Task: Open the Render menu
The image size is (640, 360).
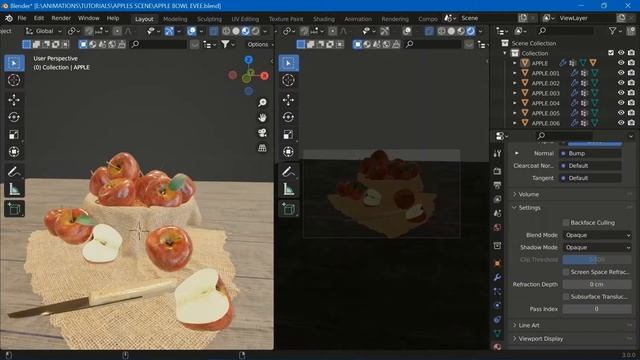Action: [x=61, y=18]
